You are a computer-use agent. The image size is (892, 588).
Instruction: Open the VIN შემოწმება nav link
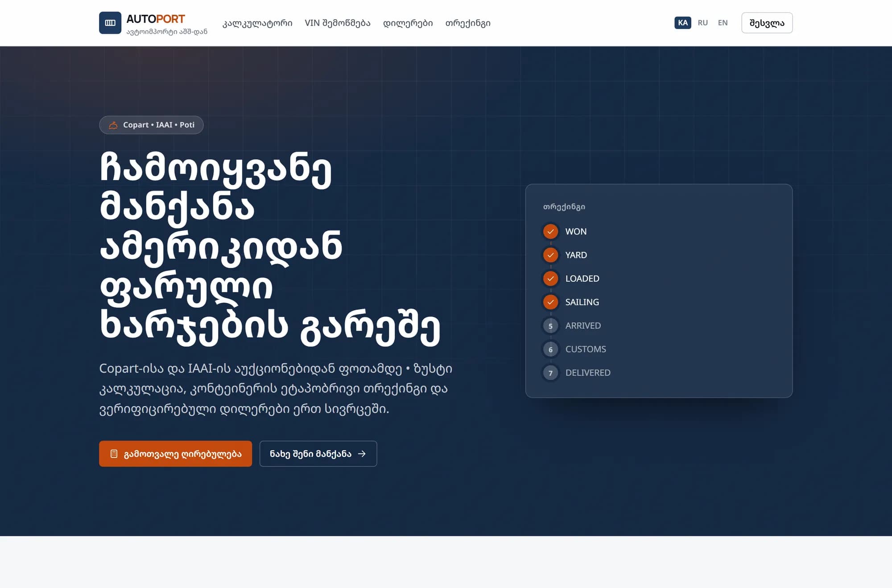pos(338,23)
